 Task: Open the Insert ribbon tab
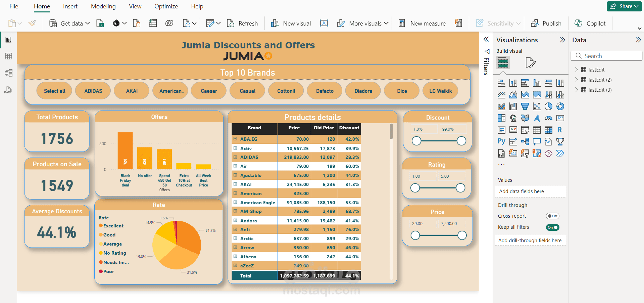point(70,6)
